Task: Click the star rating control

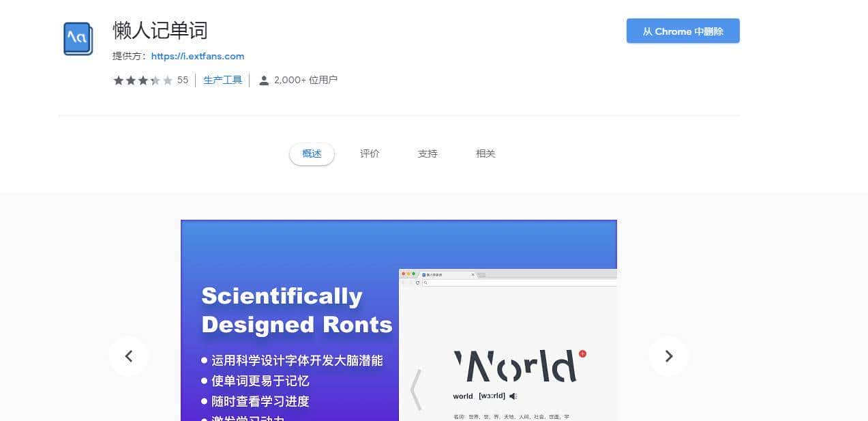Action: [x=141, y=80]
